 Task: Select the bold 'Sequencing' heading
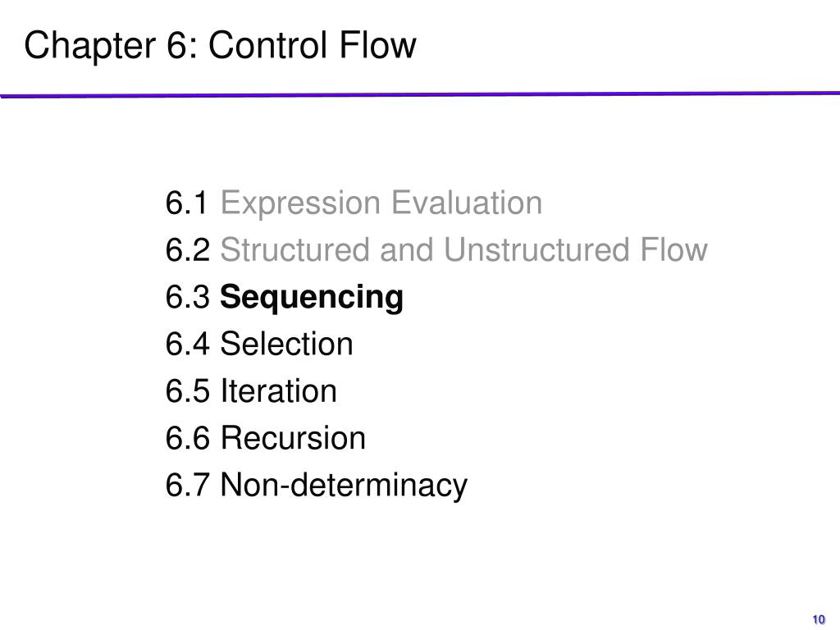pos(311,298)
